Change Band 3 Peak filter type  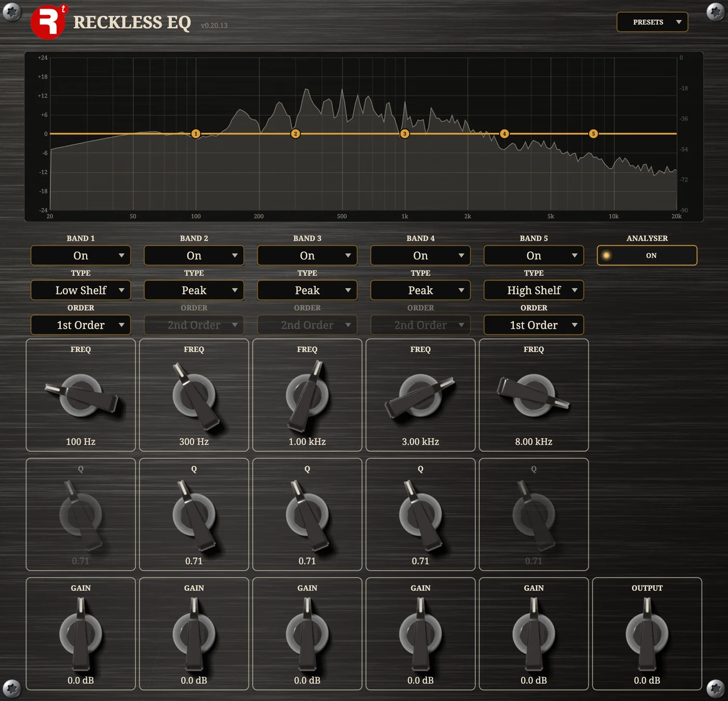[x=307, y=290]
